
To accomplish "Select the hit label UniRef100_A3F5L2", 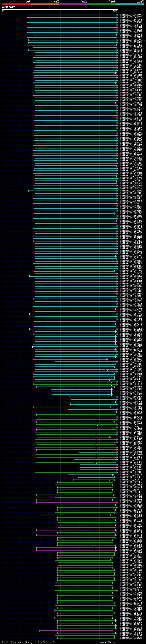I will point(131,354).
